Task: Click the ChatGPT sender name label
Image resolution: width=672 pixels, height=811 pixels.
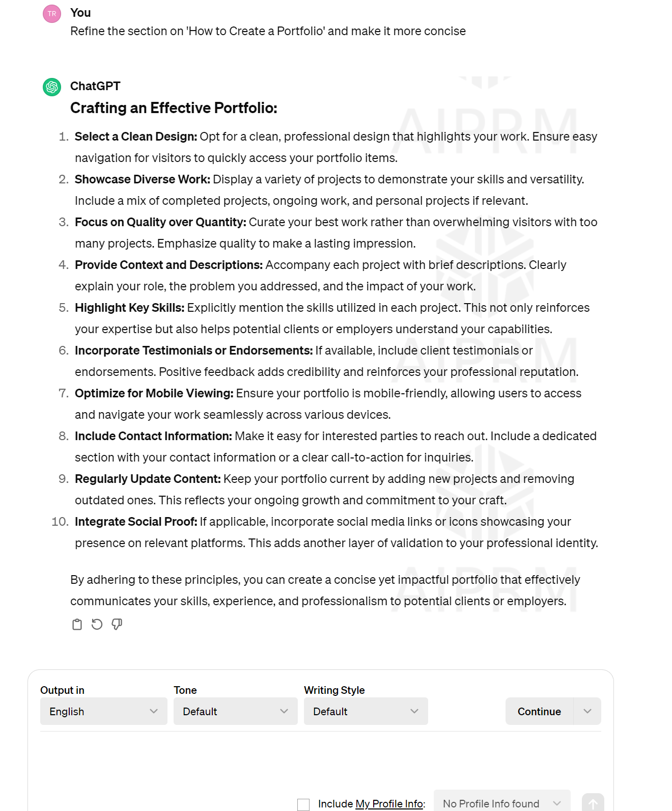Action: pyautogui.click(x=95, y=86)
